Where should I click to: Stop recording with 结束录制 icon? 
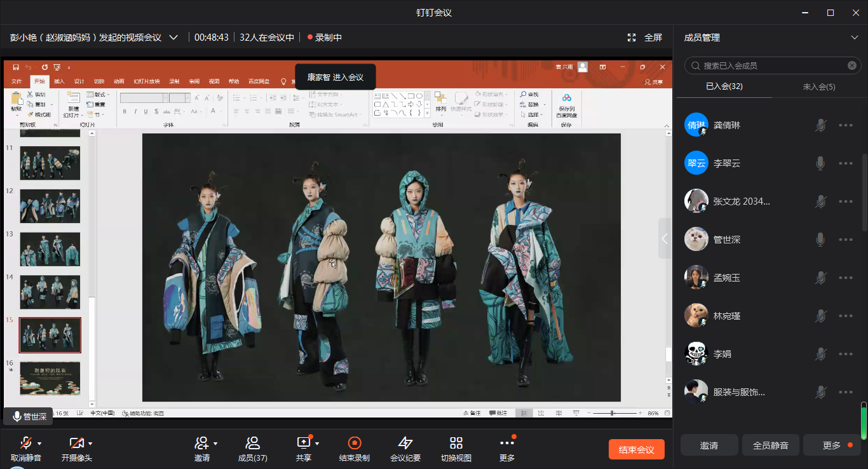(x=355, y=443)
